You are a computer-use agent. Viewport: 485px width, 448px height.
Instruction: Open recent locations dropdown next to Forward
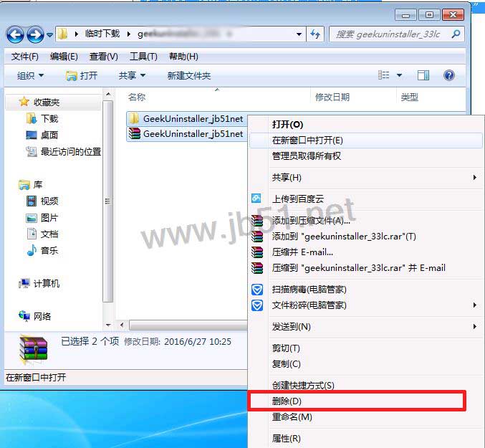(49, 35)
